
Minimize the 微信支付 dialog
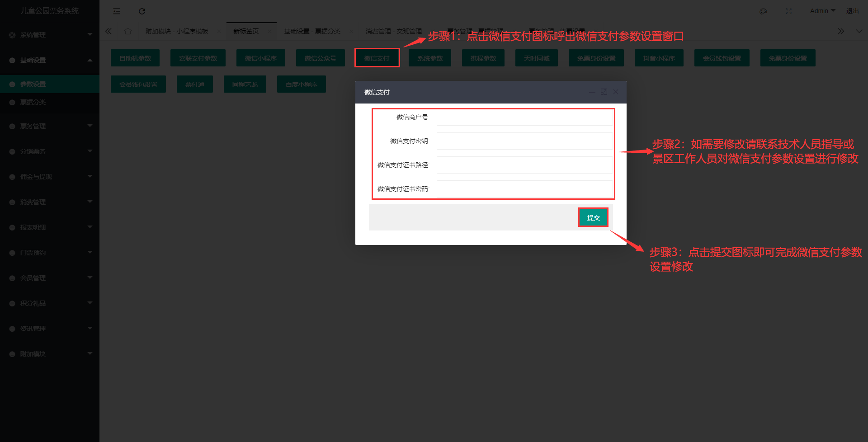click(x=592, y=92)
